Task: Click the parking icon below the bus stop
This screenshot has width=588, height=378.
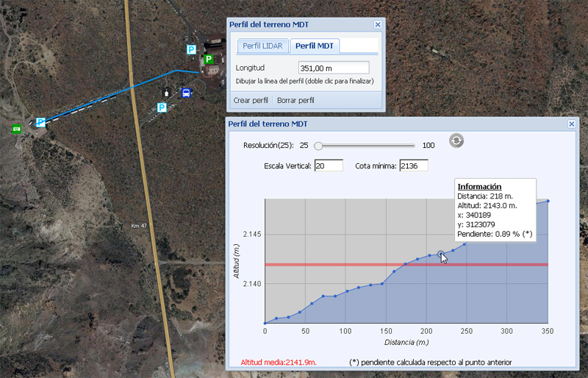Action: pos(162,107)
